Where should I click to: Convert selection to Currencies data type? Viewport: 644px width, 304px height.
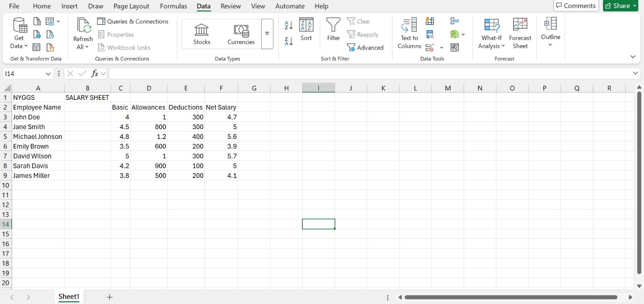click(x=241, y=34)
